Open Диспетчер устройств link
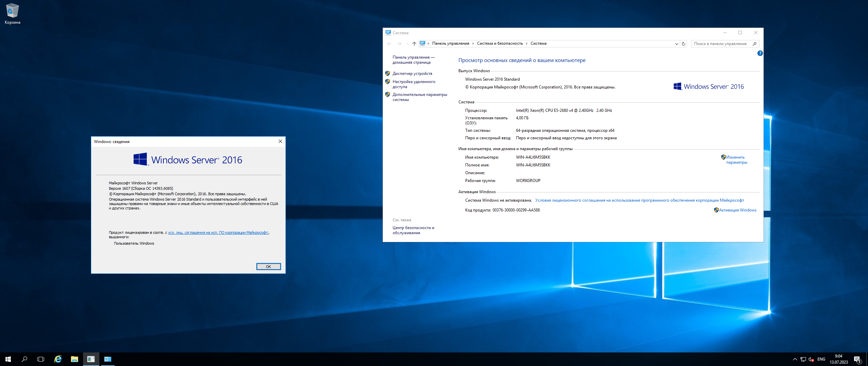868x366 pixels. click(412, 74)
